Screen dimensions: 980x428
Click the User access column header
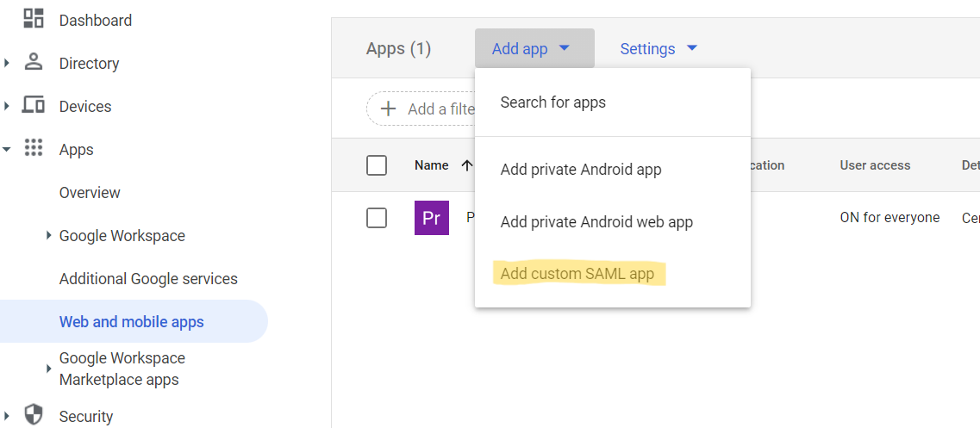click(875, 165)
